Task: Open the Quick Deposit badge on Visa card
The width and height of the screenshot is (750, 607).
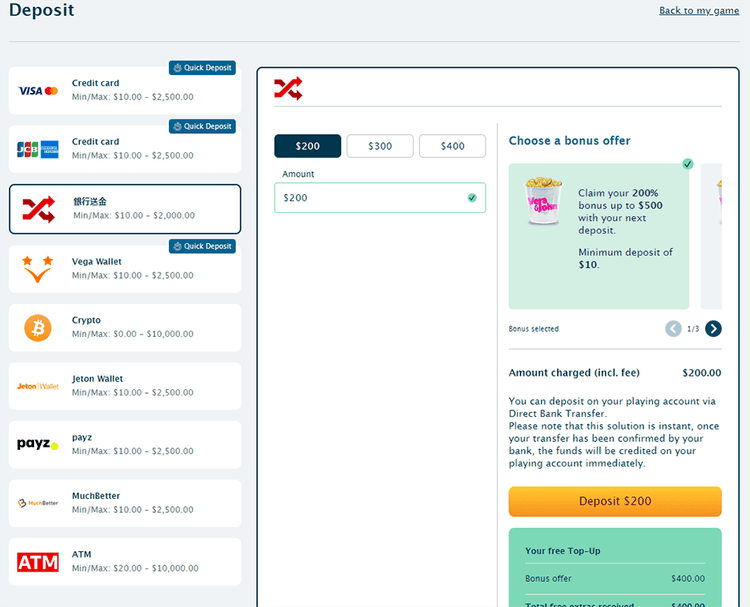Action: point(202,68)
